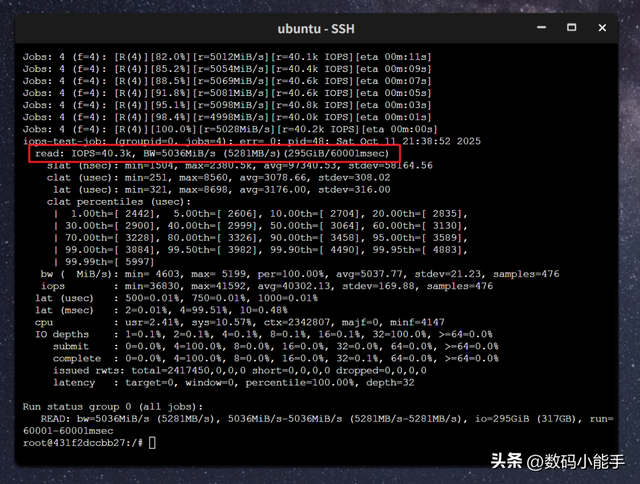Click the 70.00th percentile row
Screen dimensions: 640x484
pyautogui.click(x=260, y=238)
